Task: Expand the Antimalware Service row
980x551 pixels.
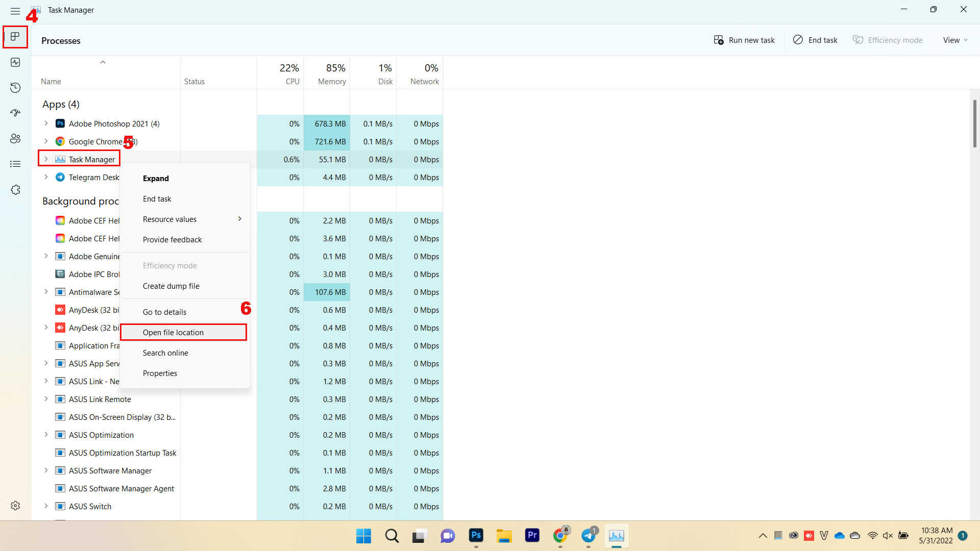Action: click(x=46, y=292)
